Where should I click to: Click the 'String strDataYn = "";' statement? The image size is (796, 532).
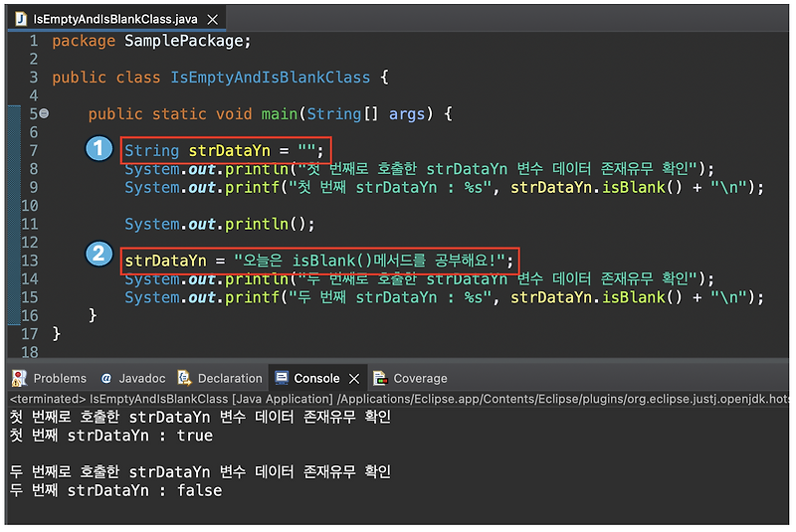(224, 150)
